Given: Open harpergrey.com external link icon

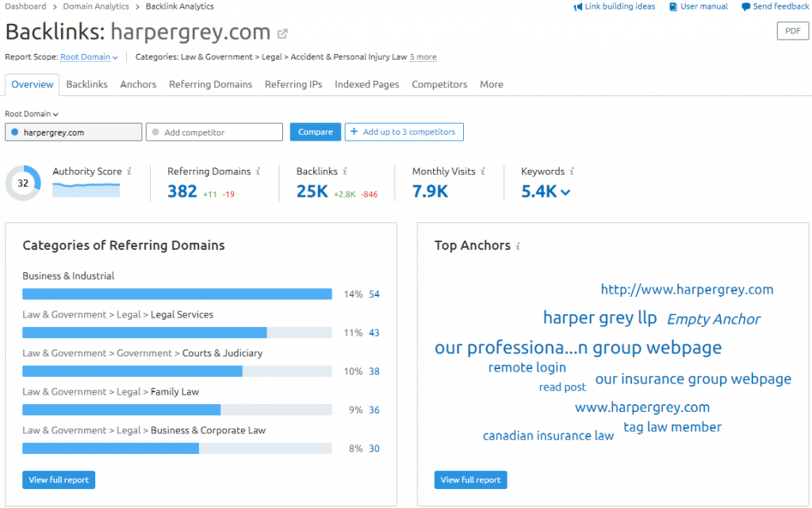Looking at the screenshot, I should 282,34.
